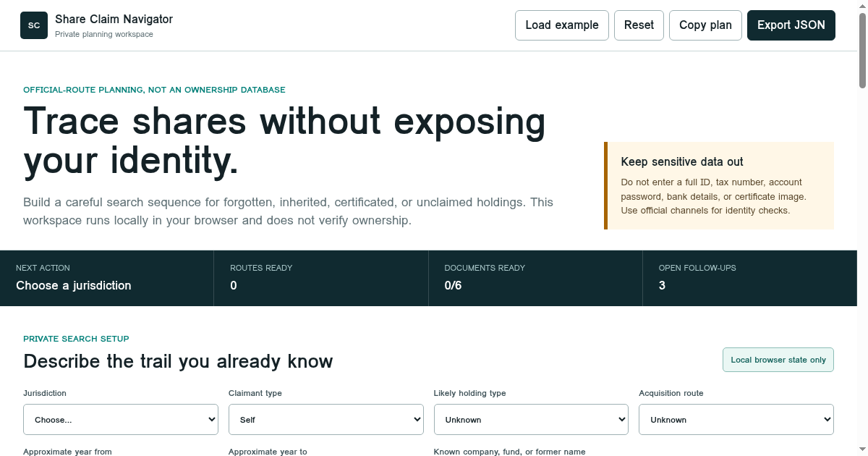
Task: Click the 'Official-route planning' tagline
Action: click(x=154, y=90)
